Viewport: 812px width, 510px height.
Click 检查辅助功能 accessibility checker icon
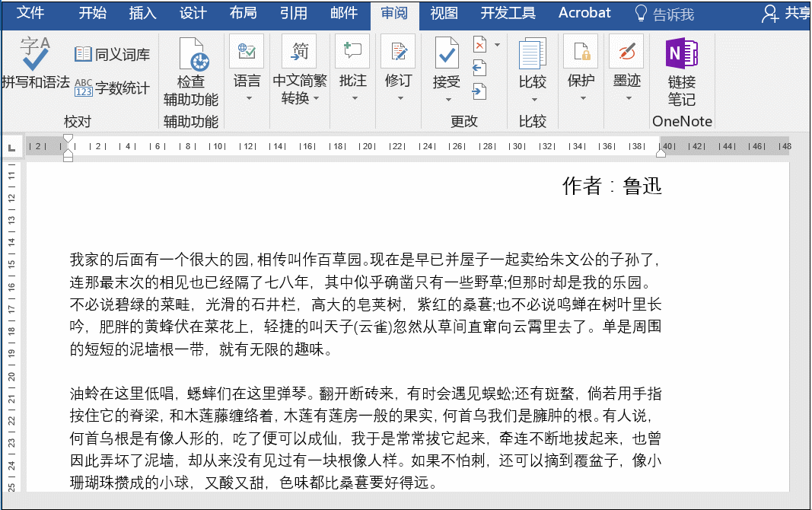tap(194, 54)
